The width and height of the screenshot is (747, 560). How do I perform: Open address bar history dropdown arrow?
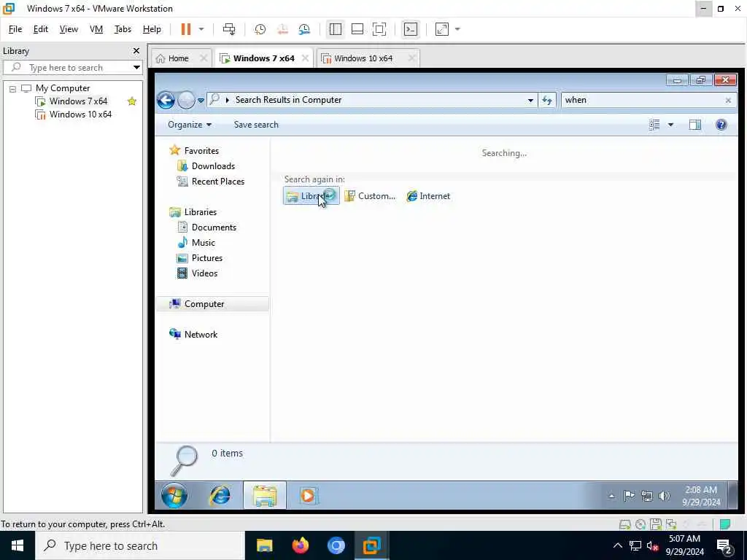(x=530, y=100)
